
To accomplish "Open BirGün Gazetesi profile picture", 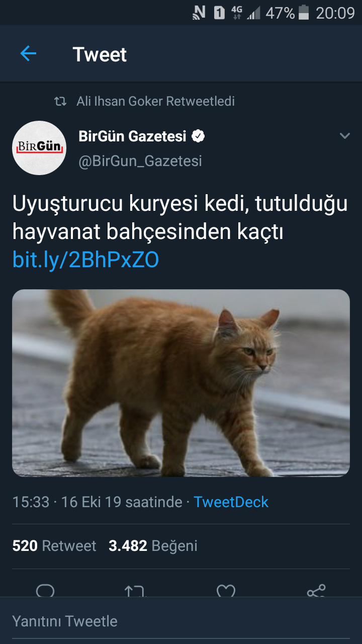I will [x=39, y=148].
